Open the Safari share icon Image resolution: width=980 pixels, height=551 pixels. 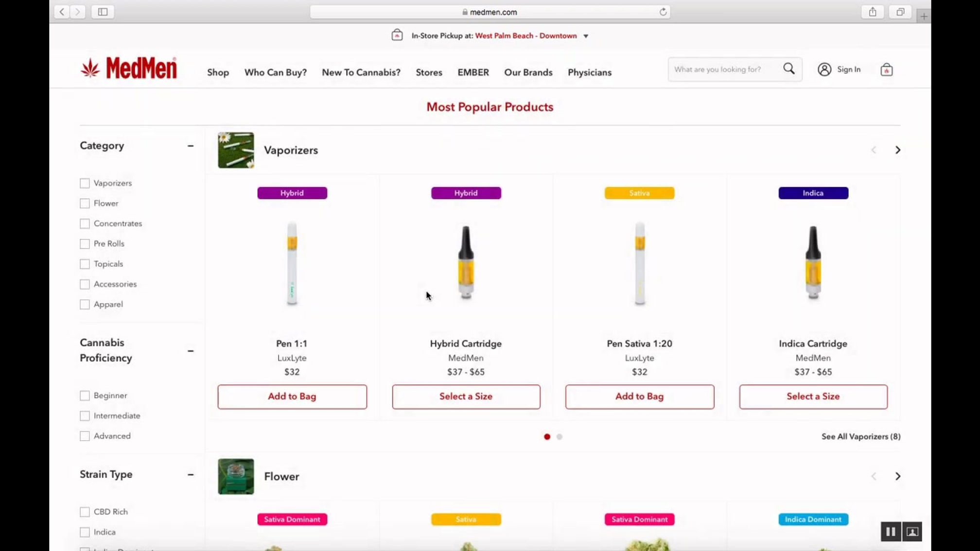(x=873, y=12)
